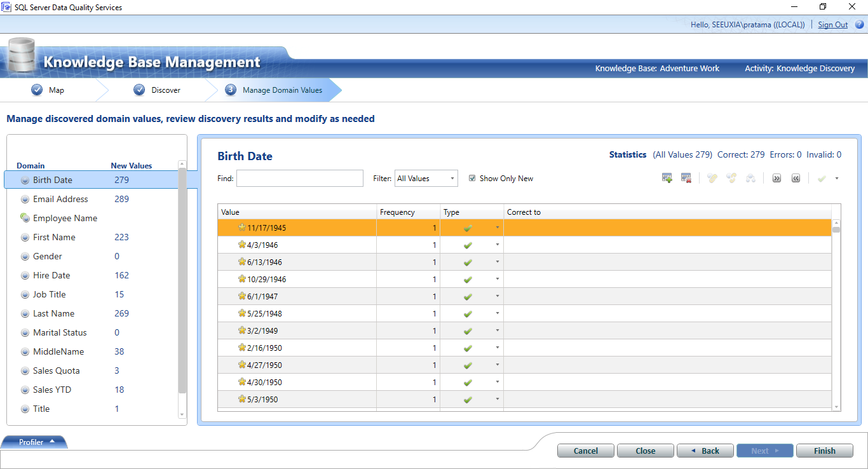Click the green checkmark icon in the toolbar
Screen dimensions: 868x469
tap(822, 179)
